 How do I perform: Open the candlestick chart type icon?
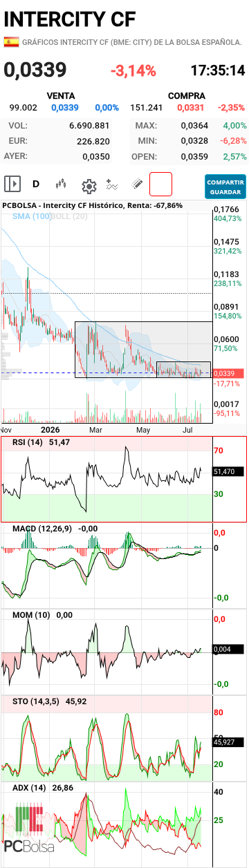point(61,185)
